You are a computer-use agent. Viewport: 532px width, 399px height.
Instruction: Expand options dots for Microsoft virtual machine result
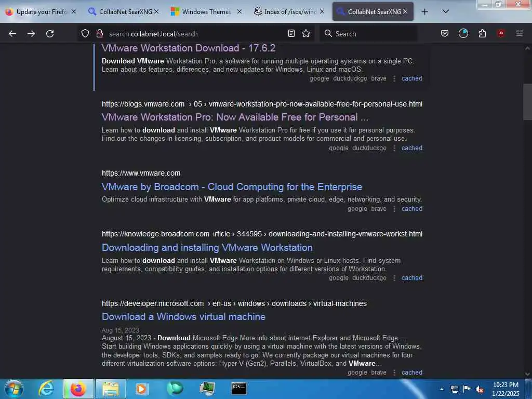(x=394, y=372)
